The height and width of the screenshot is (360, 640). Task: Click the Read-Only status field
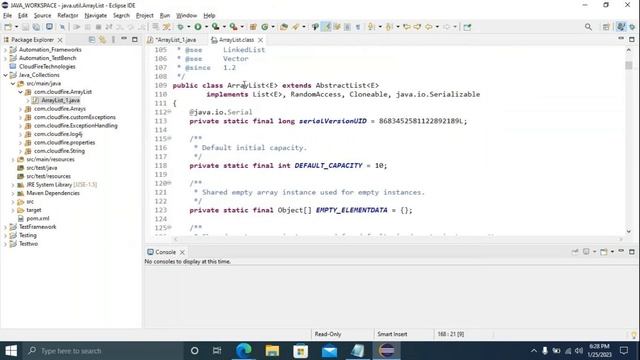pos(328,334)
